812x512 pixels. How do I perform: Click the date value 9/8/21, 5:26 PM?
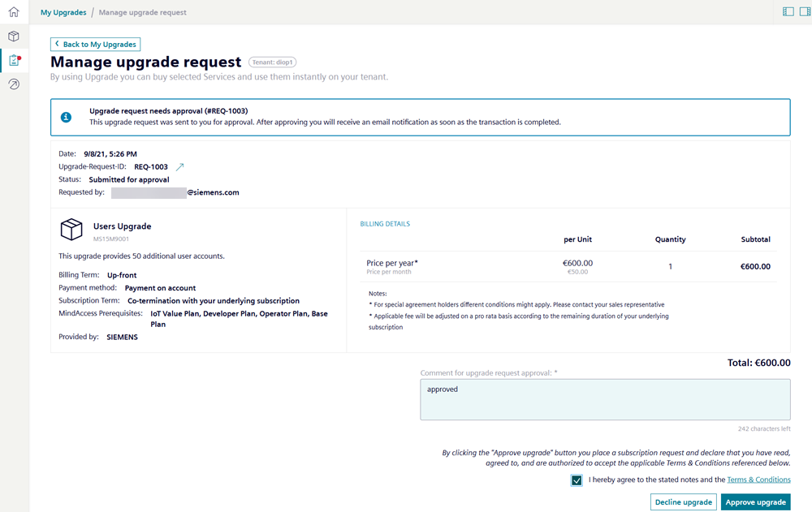click(110, 153)
